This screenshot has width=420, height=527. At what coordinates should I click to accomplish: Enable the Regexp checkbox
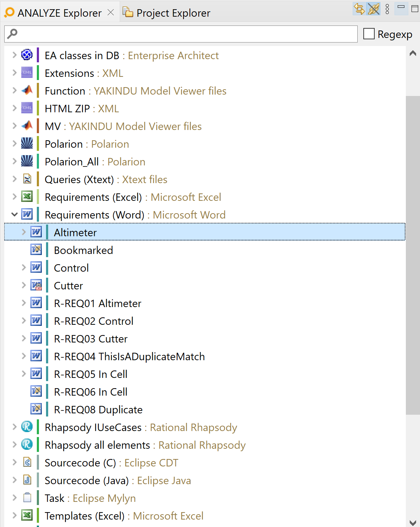[369, 34]
